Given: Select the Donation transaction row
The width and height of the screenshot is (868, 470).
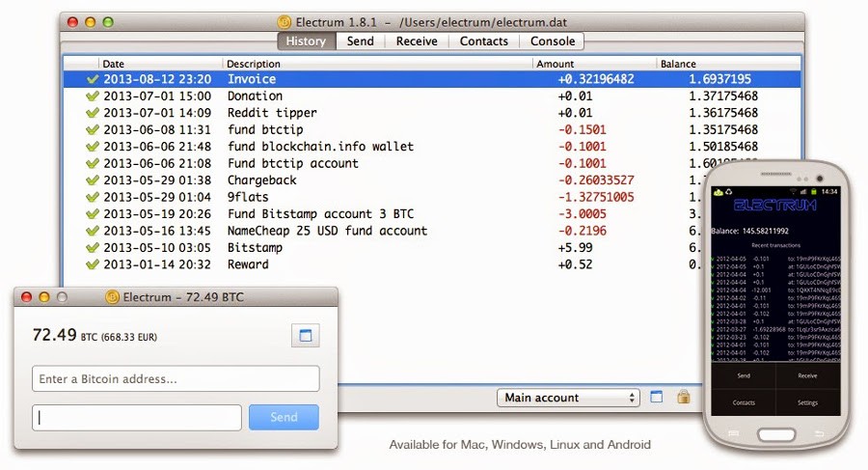Looking at the screenshot, I should coord(432,96).
